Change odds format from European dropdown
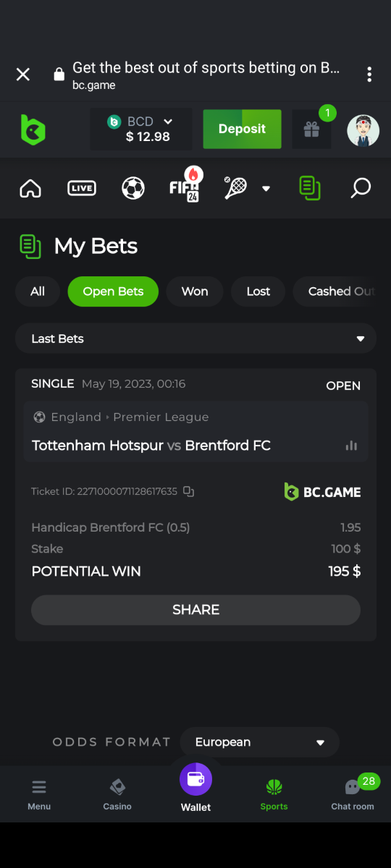 pyautogui.click(x=259, y=742)
